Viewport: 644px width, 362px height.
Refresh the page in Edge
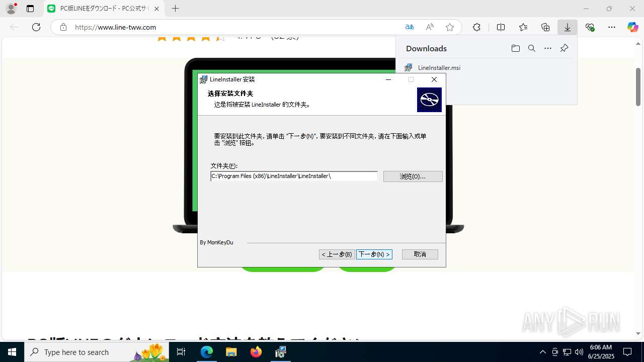click(36, 27)
